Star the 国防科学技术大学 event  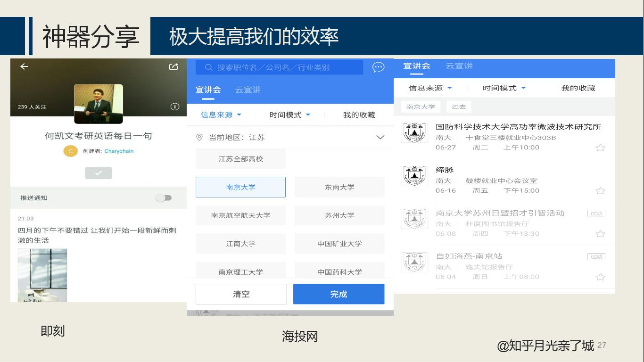(x=600, y=148)
